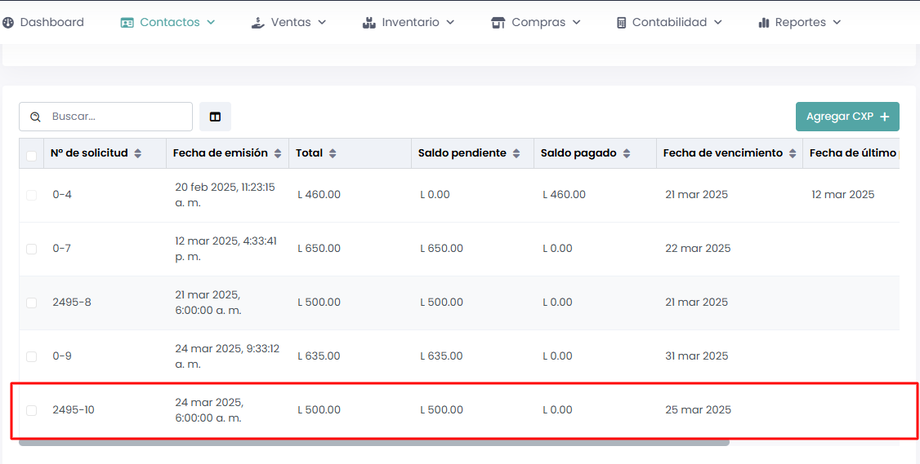Go to the Dashboard page

point(43,22)
